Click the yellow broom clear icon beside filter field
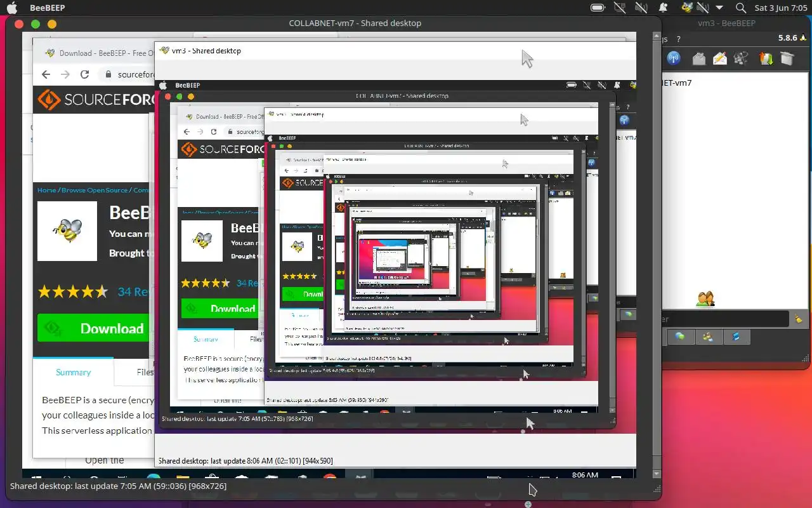 (x=798, y=319)
